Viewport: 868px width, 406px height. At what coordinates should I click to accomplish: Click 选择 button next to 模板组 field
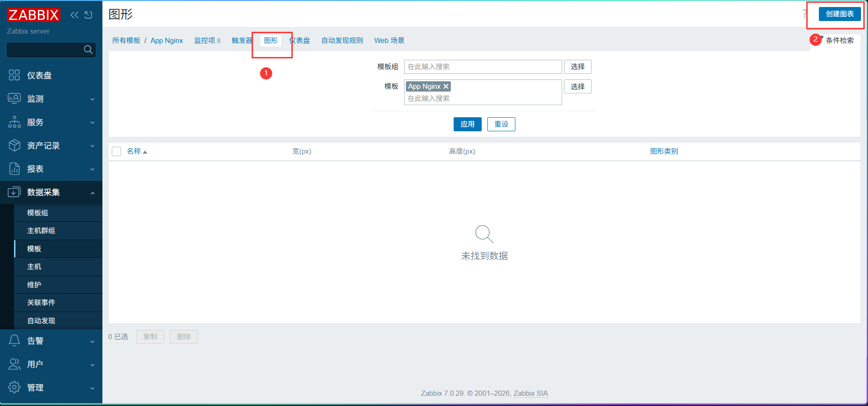[x=578, y=67]
